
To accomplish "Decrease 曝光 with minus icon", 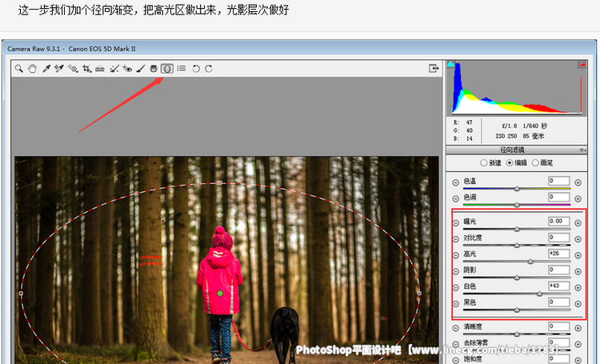I will (x=455, y=222).
